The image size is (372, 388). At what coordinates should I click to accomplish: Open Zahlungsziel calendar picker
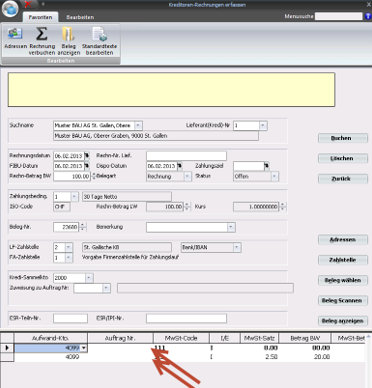coord(267,166)
